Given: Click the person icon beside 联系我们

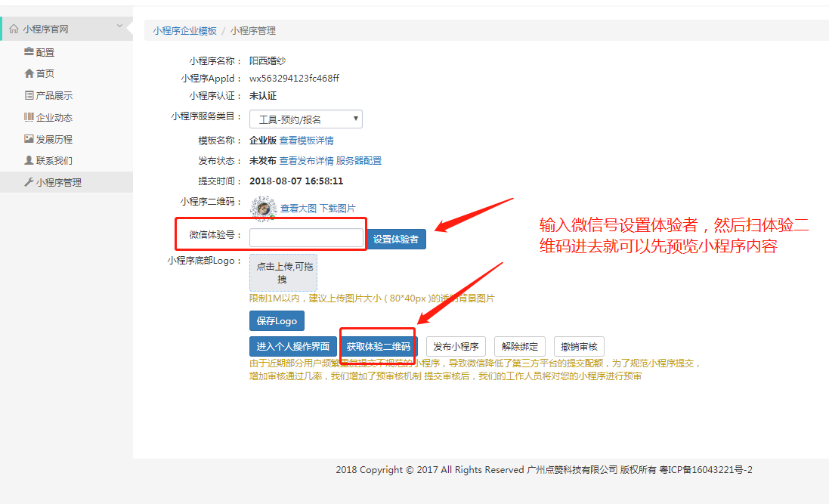Looking at the screenshot, I should click(29, 161).
